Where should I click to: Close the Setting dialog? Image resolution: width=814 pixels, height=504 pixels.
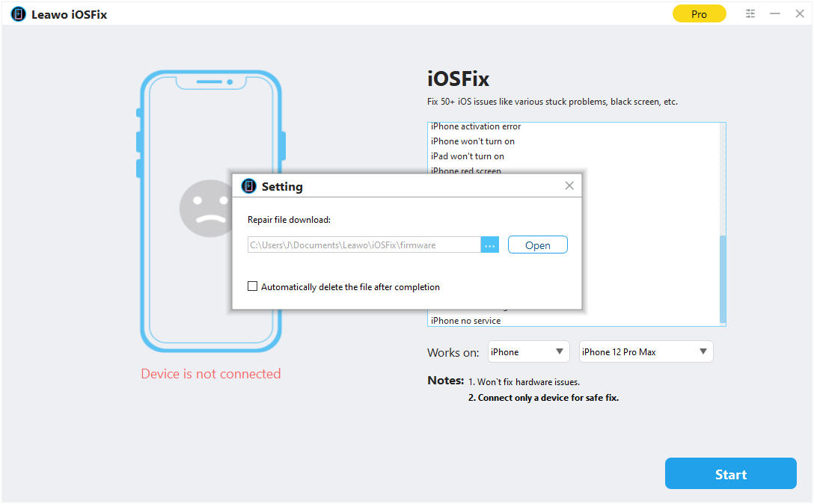[x=569, y=185]
